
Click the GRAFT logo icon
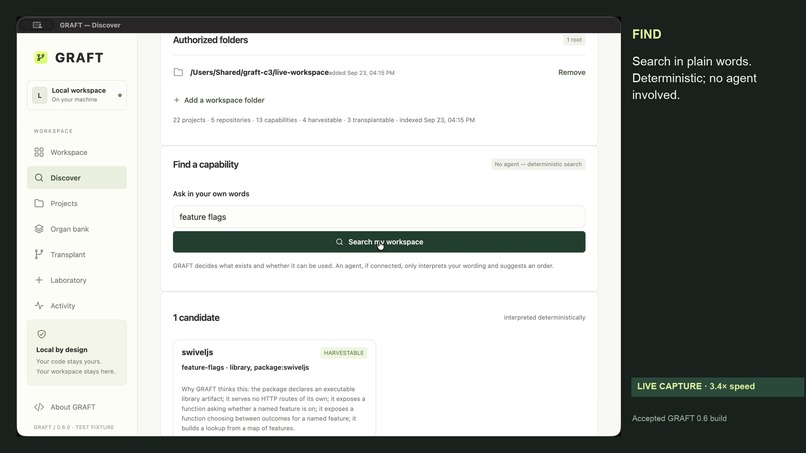click(x=41, y=58)
